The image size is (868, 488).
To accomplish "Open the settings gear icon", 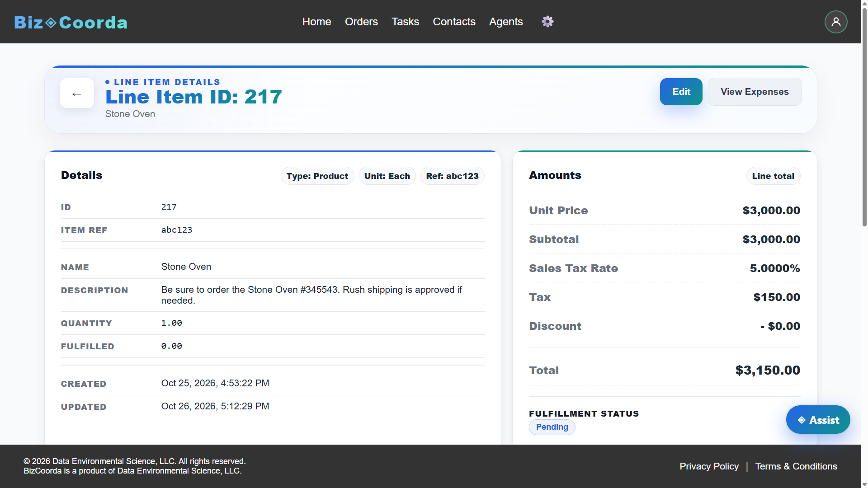I will (x=547, y=21).
